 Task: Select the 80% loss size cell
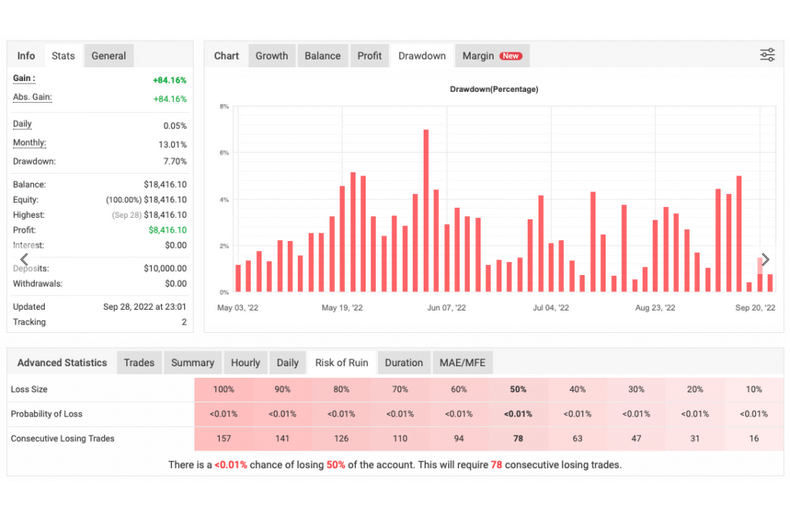341,389
